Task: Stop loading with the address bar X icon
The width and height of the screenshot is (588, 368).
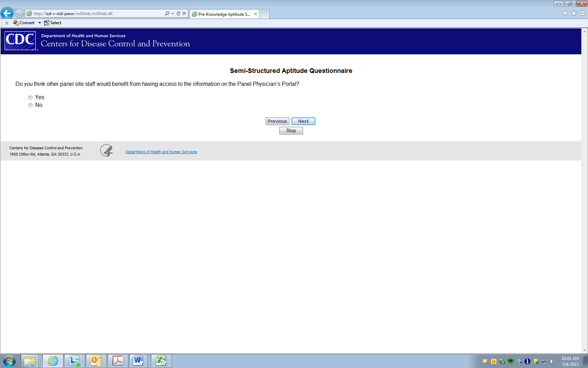Action: (x=184, y=13)
